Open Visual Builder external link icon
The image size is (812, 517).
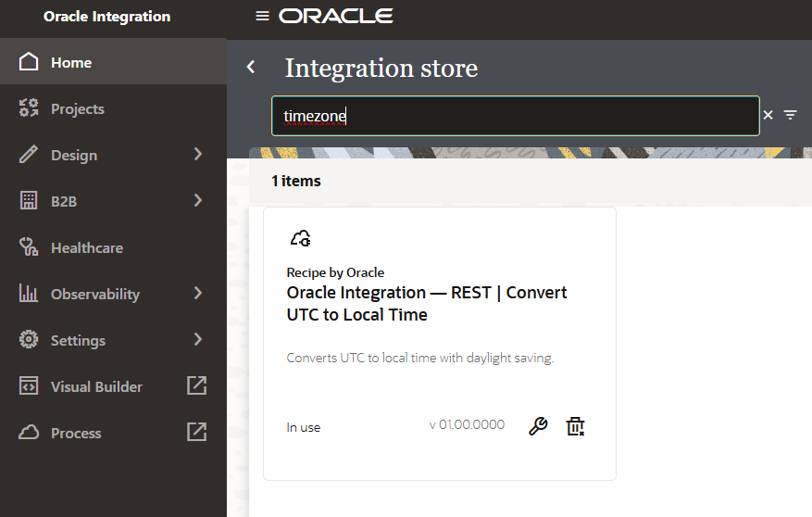tap(197, 386)
